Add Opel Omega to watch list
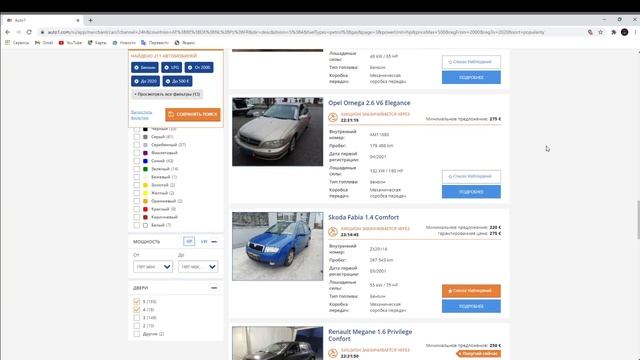This screenshot has height=360, width=640. 471,176
